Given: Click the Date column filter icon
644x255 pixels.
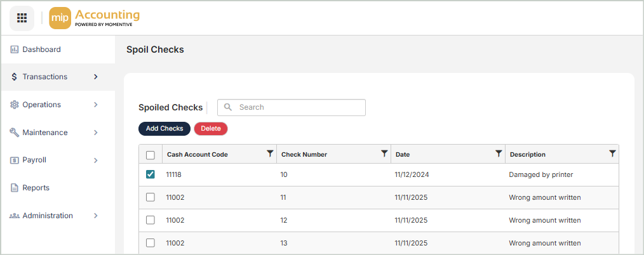Looking at the screenshot, I should coord(499,154).
